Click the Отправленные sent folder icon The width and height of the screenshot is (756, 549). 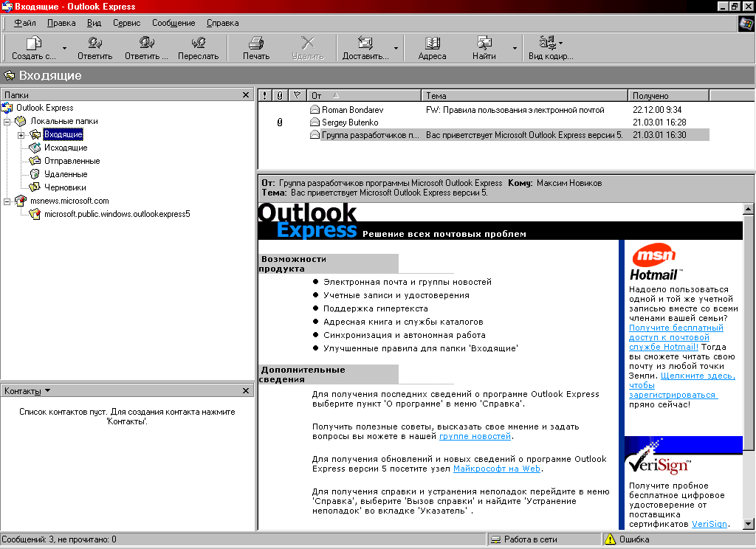coord(35,161)
